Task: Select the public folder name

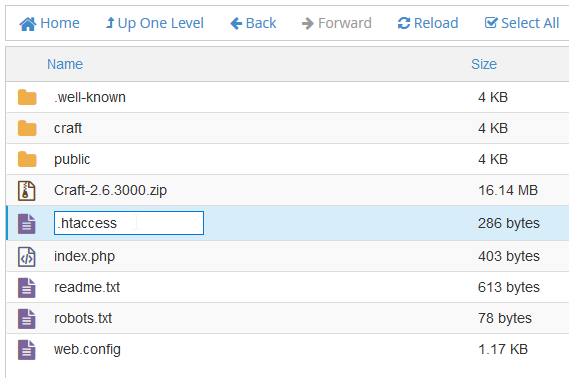Action: pos(72,160)
